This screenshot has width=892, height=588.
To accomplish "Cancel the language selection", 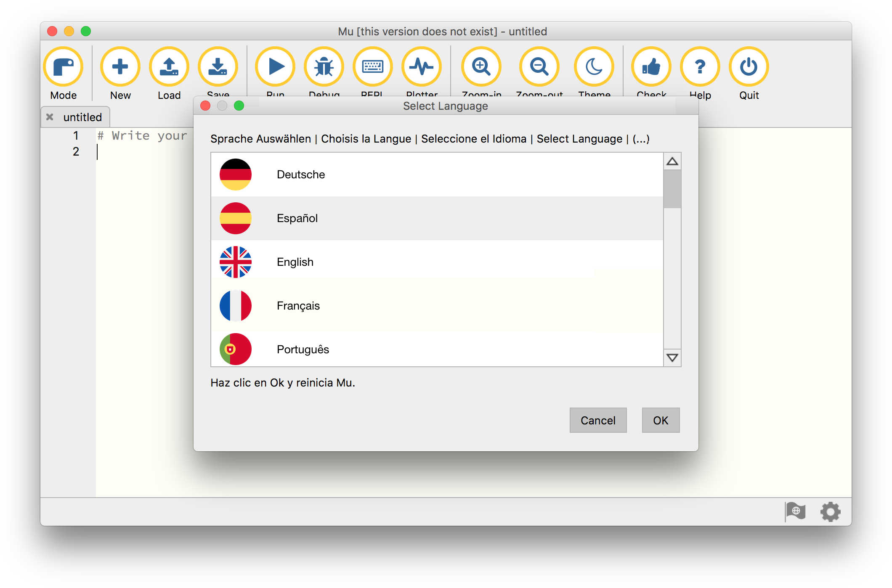I will coord(598,420).
